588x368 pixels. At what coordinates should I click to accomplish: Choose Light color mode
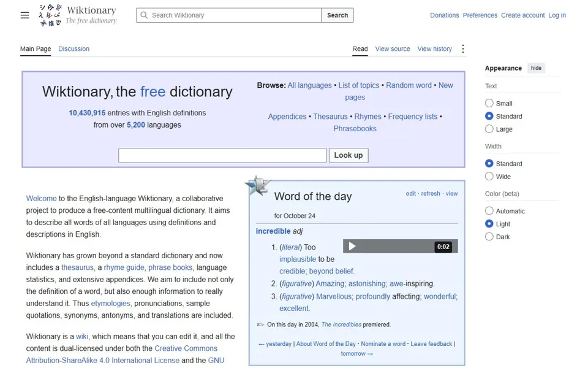tap(489, 223)
